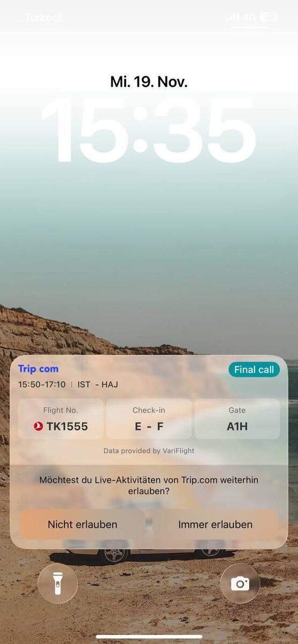
Task: Open the camera shortcut icon
Action: click(x=240, y=583)
